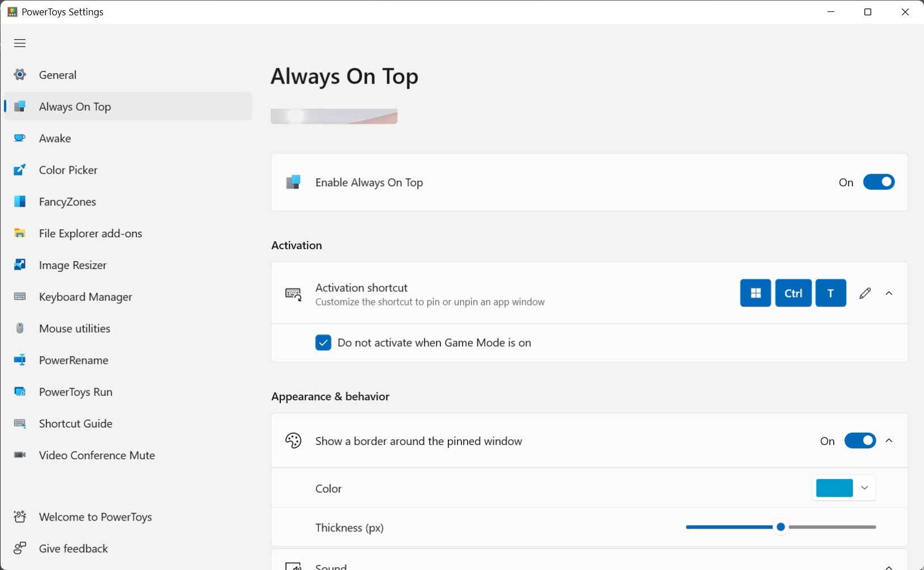Click the PowerRename icon in sidebar
This screenshot has height=570, width=924.
20,360
